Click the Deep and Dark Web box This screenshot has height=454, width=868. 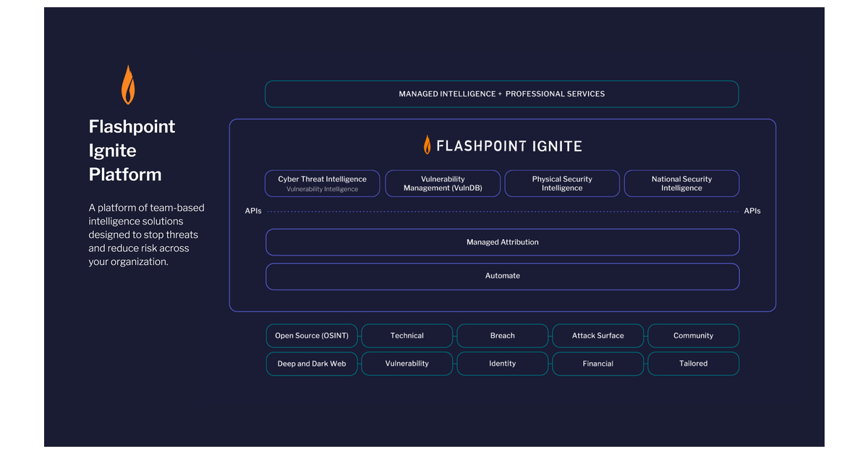click(x=312, y=363)
